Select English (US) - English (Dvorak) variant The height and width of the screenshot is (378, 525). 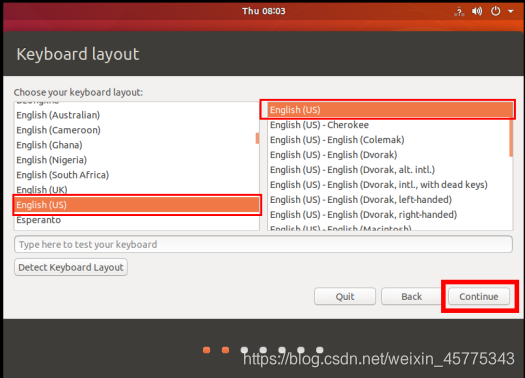(x=390, y=155)
